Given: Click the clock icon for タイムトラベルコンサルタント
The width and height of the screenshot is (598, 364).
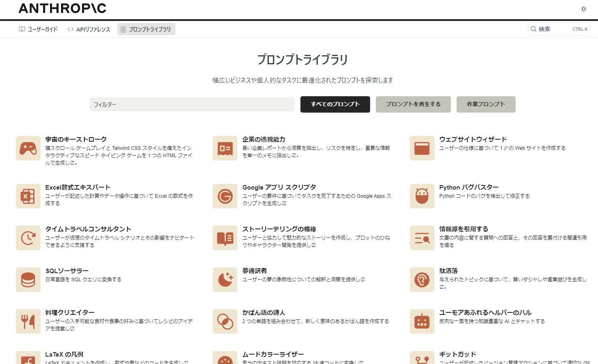Looking at the screenshot, I should click(x=28, y=238).
